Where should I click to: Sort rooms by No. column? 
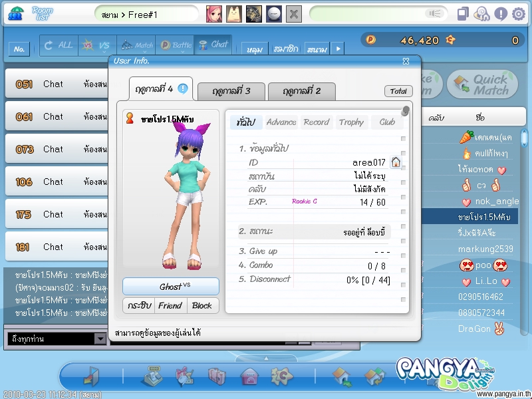point(19,49)
